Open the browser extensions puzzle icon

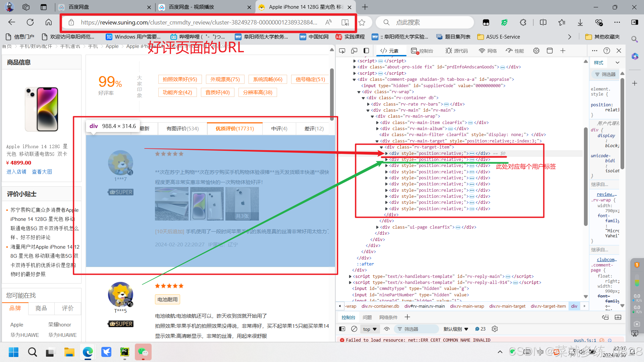coord(523,22)
